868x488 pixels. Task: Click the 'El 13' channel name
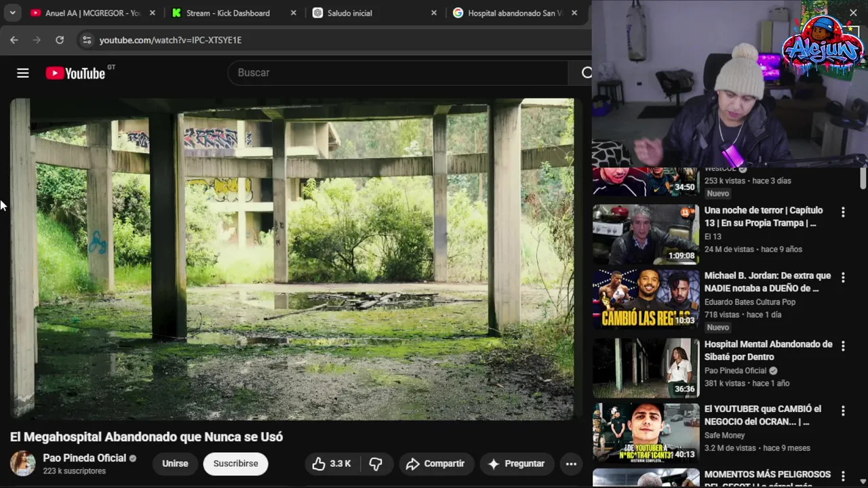click(x=713, y=237)
